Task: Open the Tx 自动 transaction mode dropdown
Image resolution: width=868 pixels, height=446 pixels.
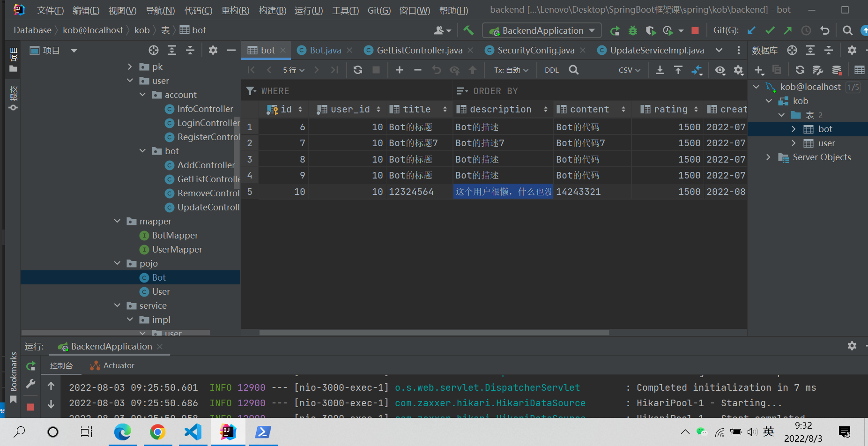Action: pos(510,69)
